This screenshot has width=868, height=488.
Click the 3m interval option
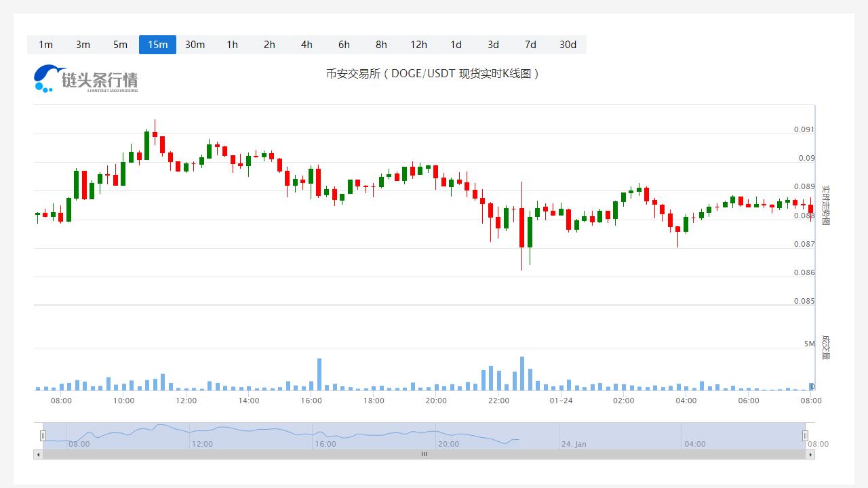[x=83, y=45]
